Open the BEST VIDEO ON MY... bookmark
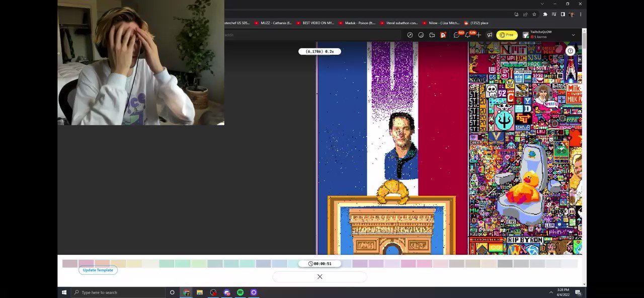This screenshot has height=298, width=644. [x=315, y=23]
